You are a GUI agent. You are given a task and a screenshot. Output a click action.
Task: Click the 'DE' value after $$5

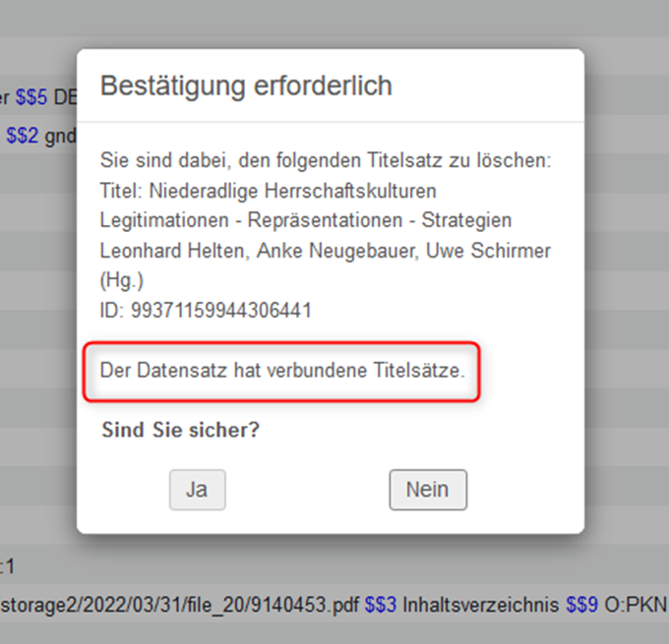pyautogui.click(x=64, y=97)
